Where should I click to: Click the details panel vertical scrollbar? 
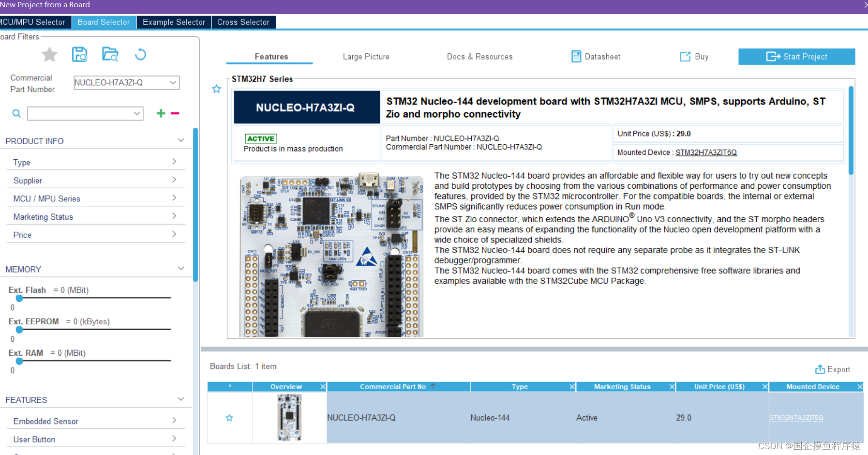851,131
